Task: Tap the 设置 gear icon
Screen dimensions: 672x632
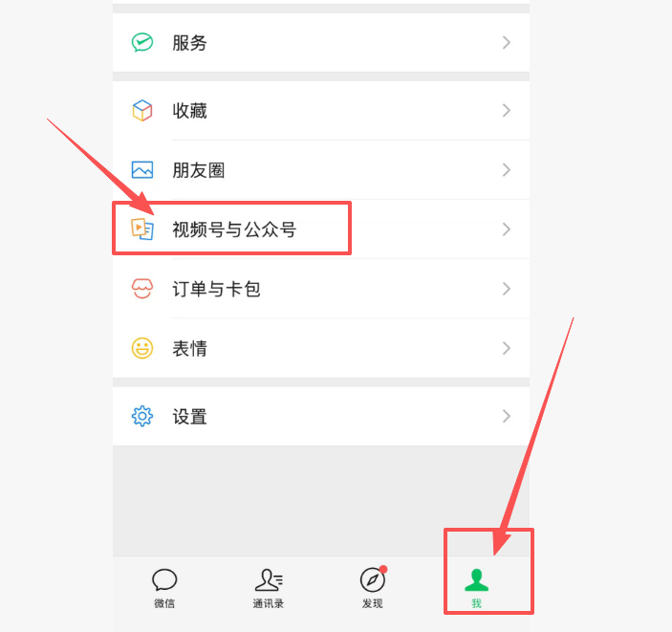Action: [142, 416]
